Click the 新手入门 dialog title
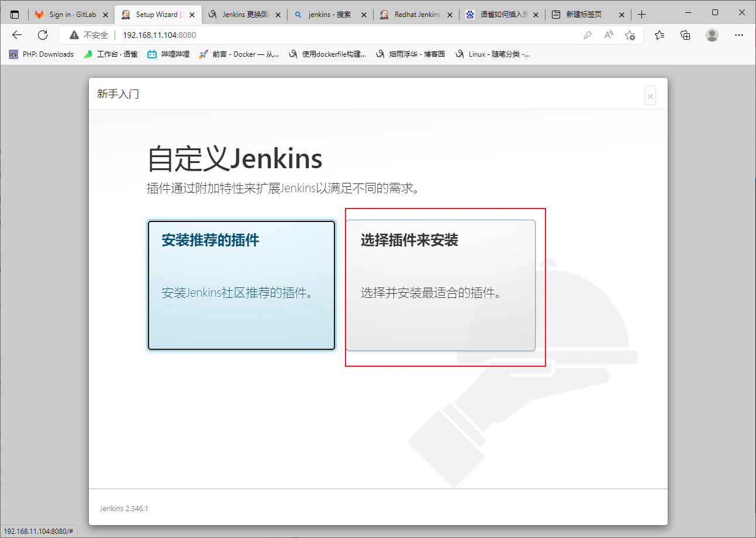This screenshot has height=538, width=756. pyautogui.click(x=118, y=93)
